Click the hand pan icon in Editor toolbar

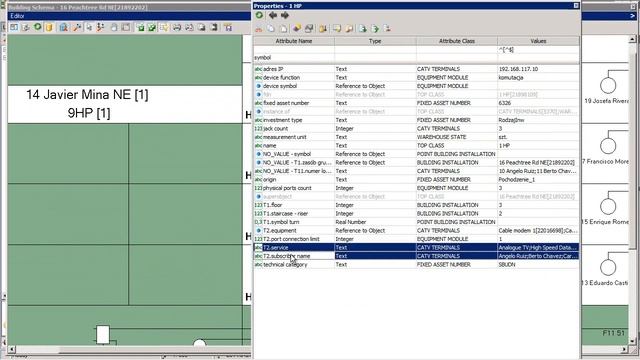pyautogui.click(x=114, y=27)
